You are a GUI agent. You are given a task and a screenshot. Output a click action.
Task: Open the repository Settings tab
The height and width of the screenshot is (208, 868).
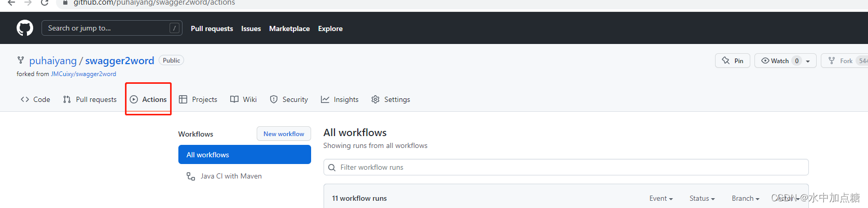(390, 99)
